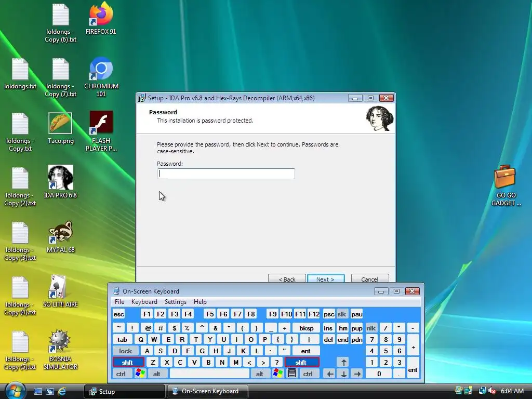Screen dimensions: 532x399
Task: Open the CHROMIUM 101 desktop shortcut
Action: [x=101, y=77]
